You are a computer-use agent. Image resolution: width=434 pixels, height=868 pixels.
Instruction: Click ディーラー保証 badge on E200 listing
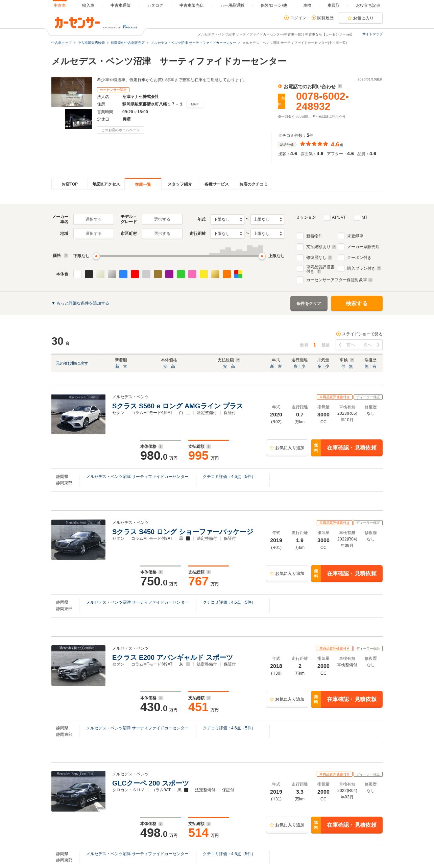(x=368, y=649)
